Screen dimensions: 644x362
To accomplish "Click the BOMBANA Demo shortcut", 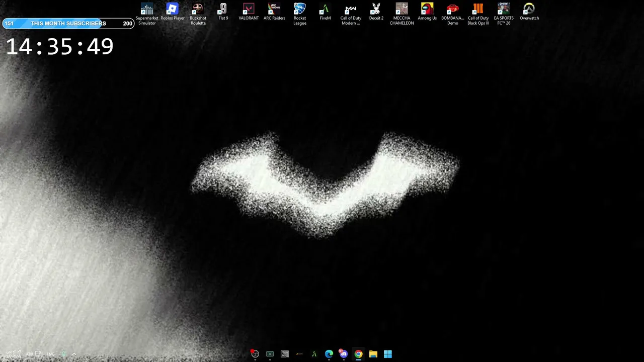I will click(453, 14).
